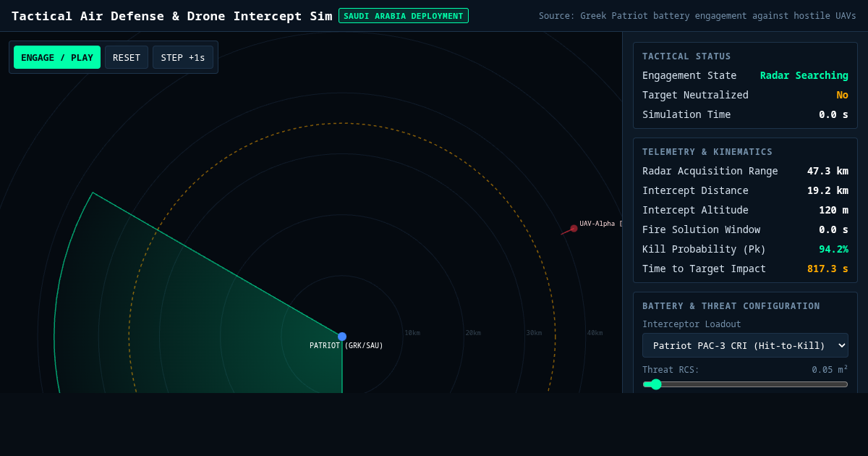This screenshot has width=868, height=456.
Task: Click Time to Target Impact 817.3 s
Action: [x=827, y=269]
